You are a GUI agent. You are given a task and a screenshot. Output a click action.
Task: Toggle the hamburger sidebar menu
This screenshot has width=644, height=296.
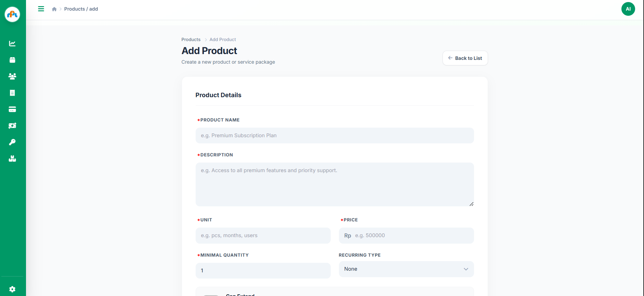41,9
